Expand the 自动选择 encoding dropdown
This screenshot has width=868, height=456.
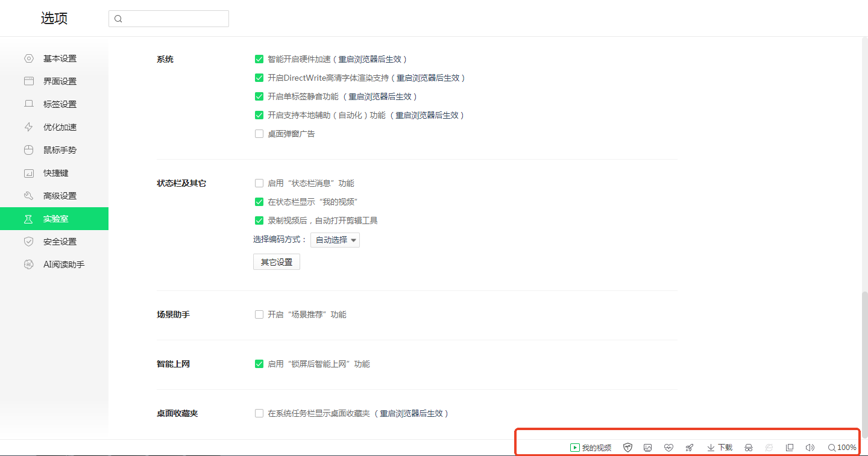click(x=336, y=240)
